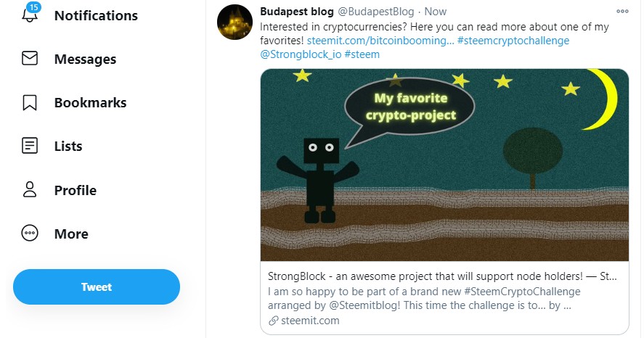Follow the #steemcryptochallenge hashtag

[513, 41]
